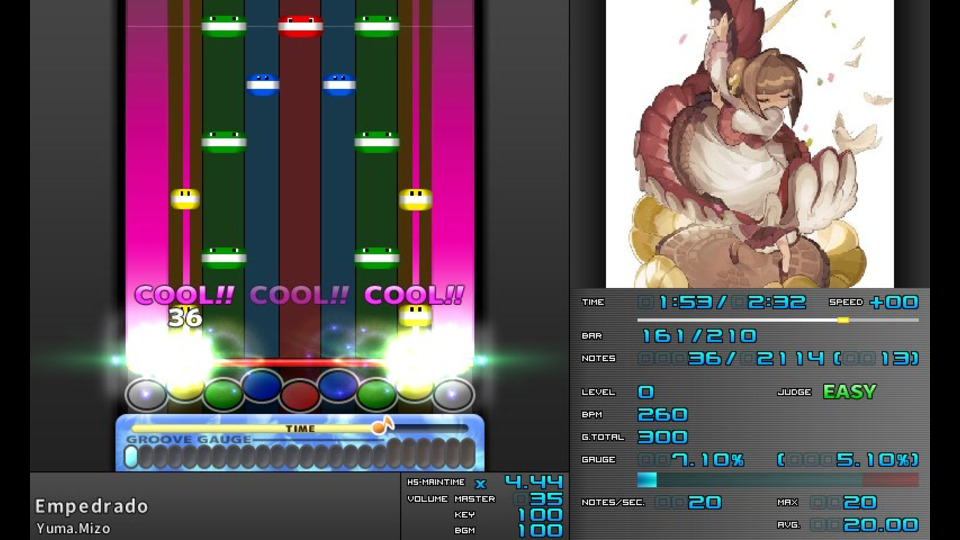Click the right COOL!! judgement text

point(414,295)
